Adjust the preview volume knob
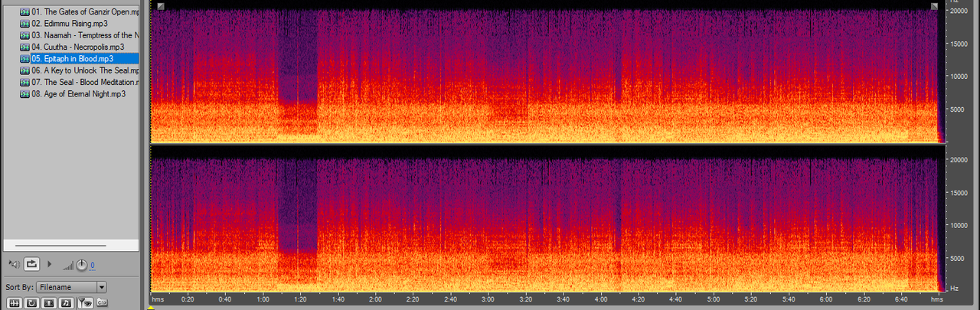980x310 pixels. click(81, 265)
